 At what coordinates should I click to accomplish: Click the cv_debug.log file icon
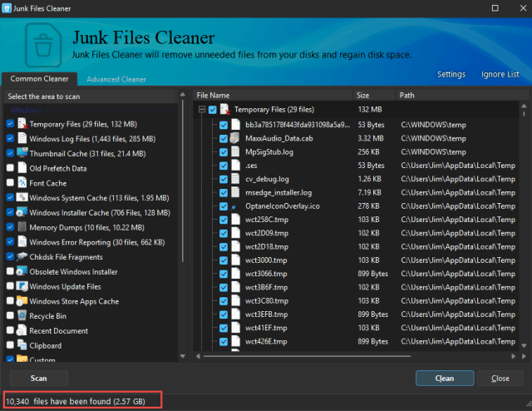pyautogui.click(x=235, y=179)
